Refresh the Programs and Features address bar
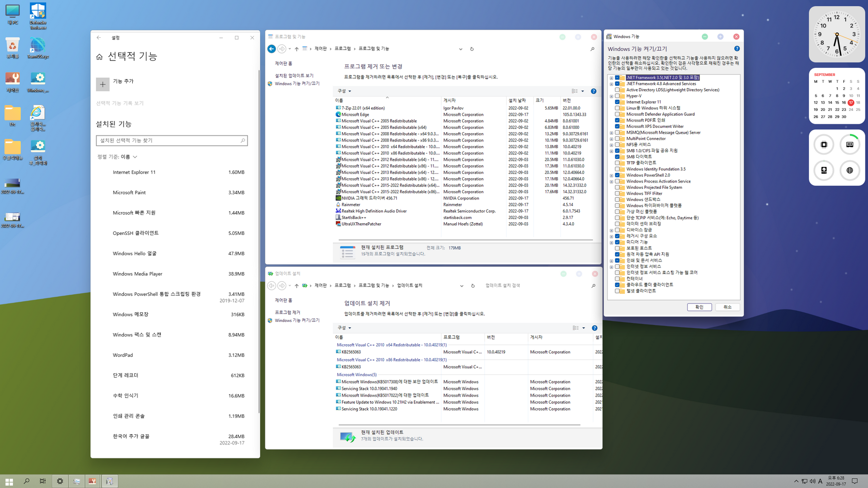The height and width of the screenshot is (488, 868). (472, 49)
